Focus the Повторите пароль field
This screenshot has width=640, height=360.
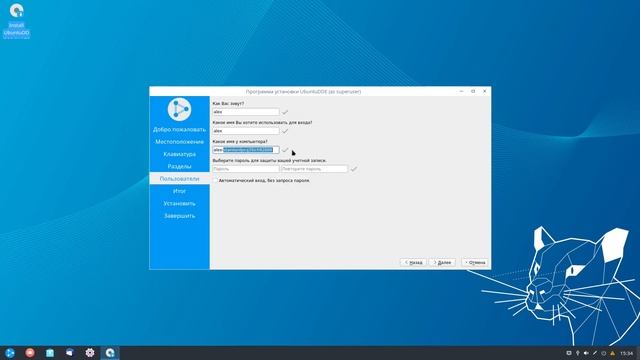click(x=314, y=169)
